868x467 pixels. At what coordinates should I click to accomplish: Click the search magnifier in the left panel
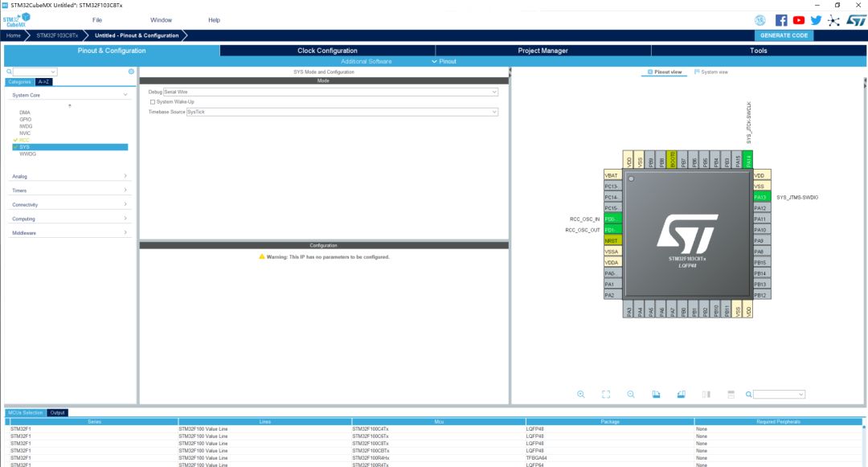click(9, 72)
